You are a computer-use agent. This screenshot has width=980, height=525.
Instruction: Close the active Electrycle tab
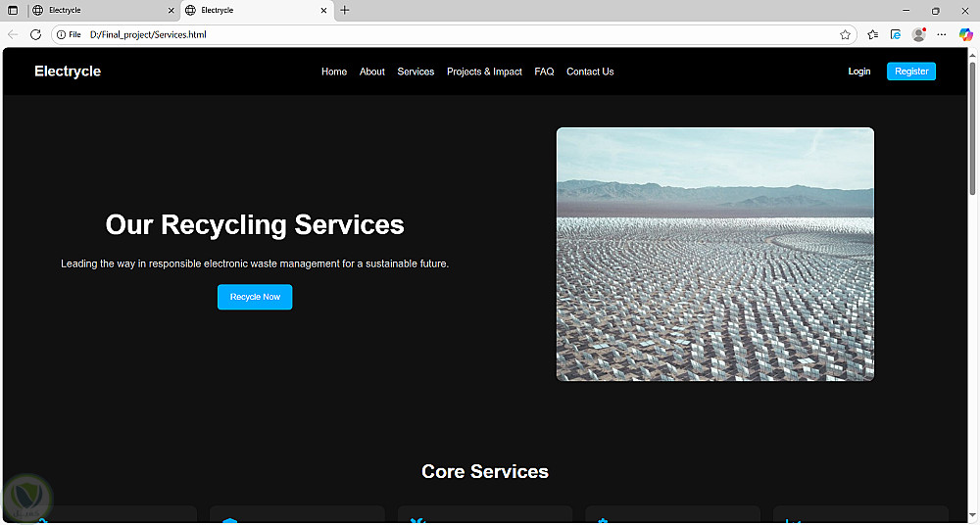(x=323, y=10)
